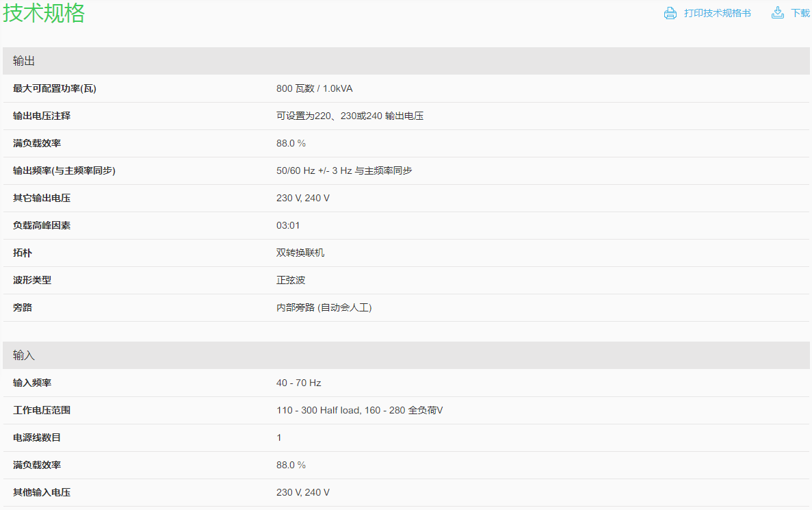Select the 拓朴 value 双转换联机
Image resolution: width=812 pixels, height=510 pixels.
[300, 253]
